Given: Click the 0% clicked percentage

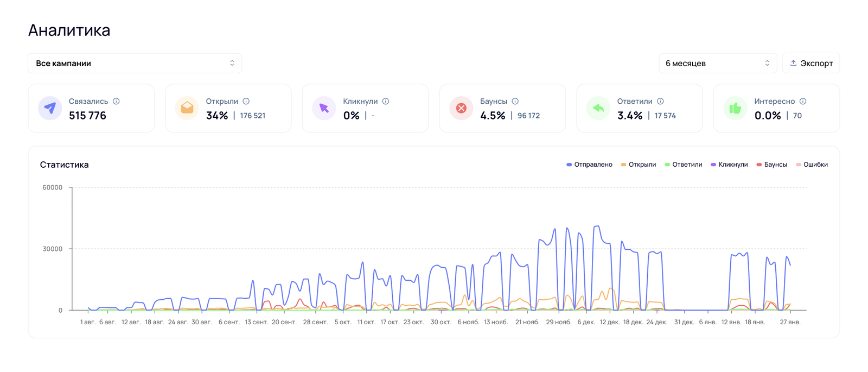Looking at the screenshot, I should coord(352,115).
